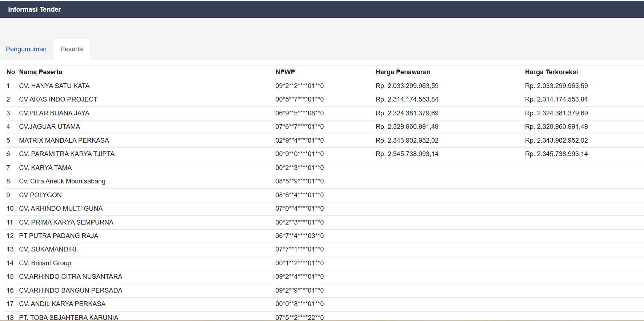Switch to the Pengumuman tab
Viewport: 644px width, 321px height.
click(x=26, y=49)
